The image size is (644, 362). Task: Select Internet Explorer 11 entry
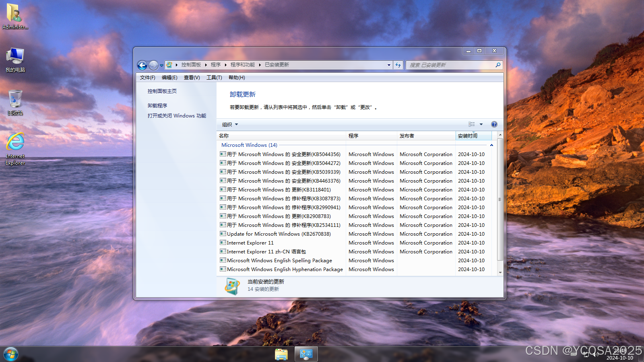tap(250, 243)
